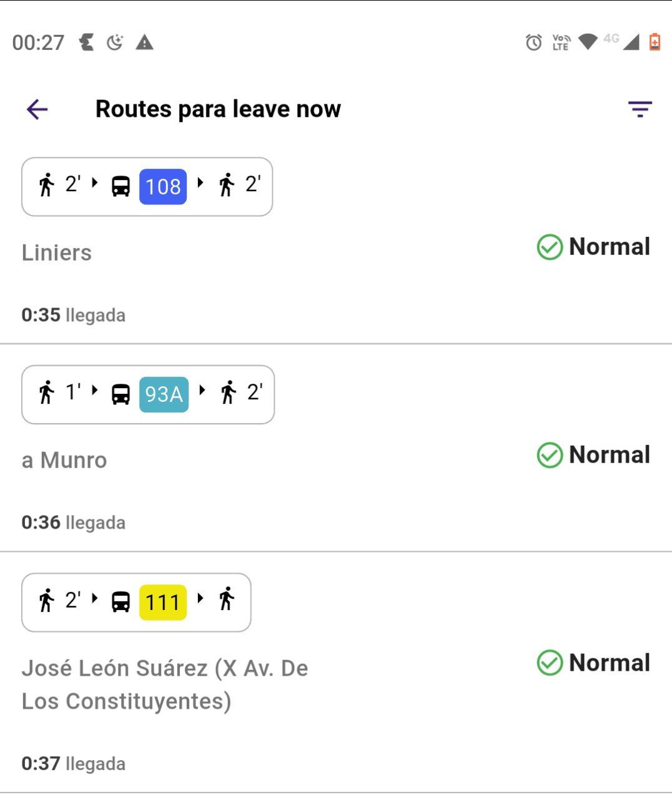This screenshot has height=800, width=672.
Task: Tap the 0:37 llegada arrival time
Action: point(73,764)
